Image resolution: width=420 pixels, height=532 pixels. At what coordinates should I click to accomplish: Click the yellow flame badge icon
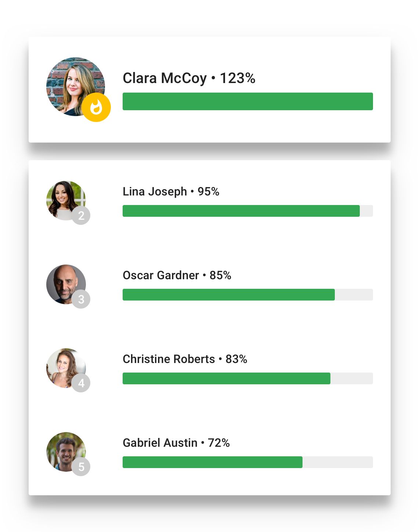96,107
